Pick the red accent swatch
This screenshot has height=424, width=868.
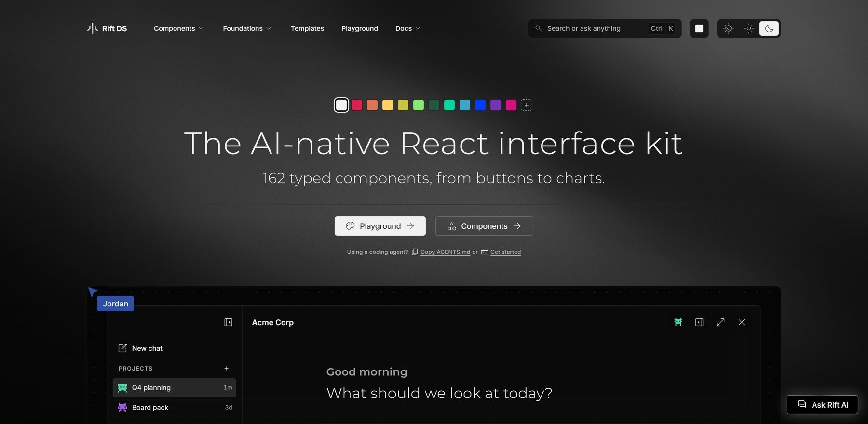(x=357, y=105)
